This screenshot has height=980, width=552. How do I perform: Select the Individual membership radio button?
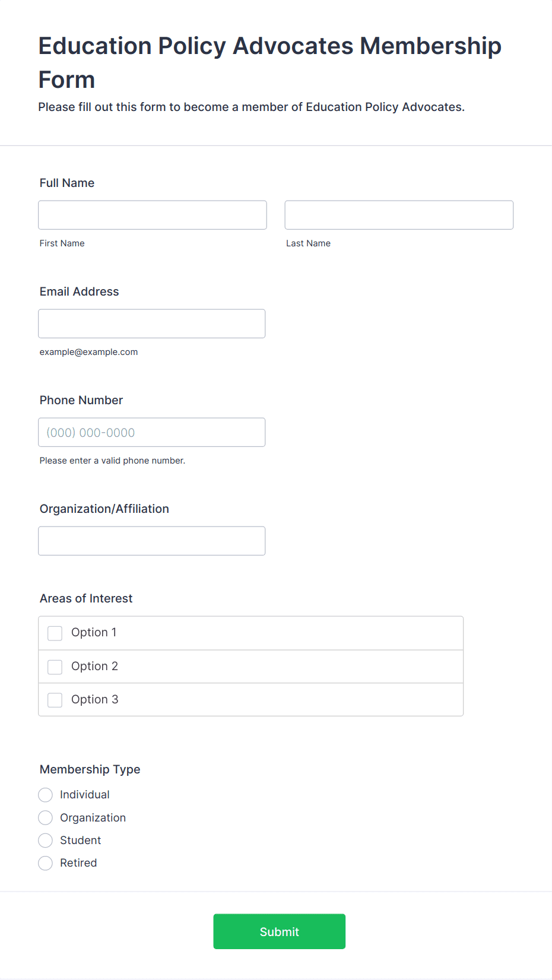(x=46, y=795)
